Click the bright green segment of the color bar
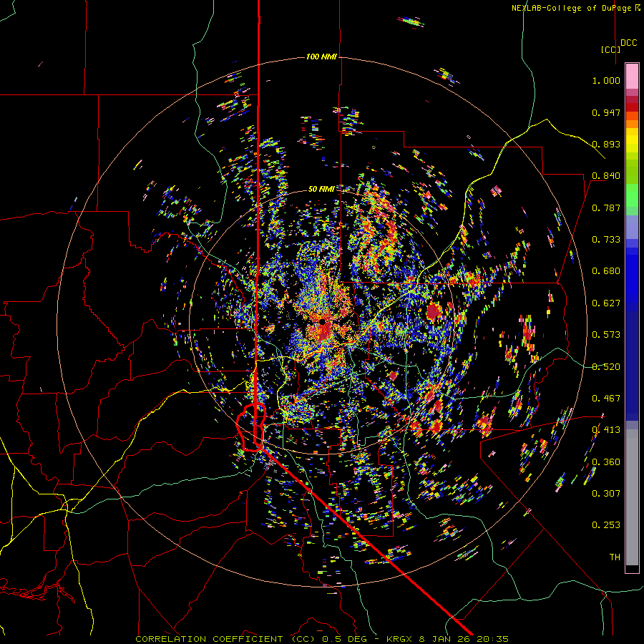The height and width of the screenshot is (644, 644). [632, 195]
